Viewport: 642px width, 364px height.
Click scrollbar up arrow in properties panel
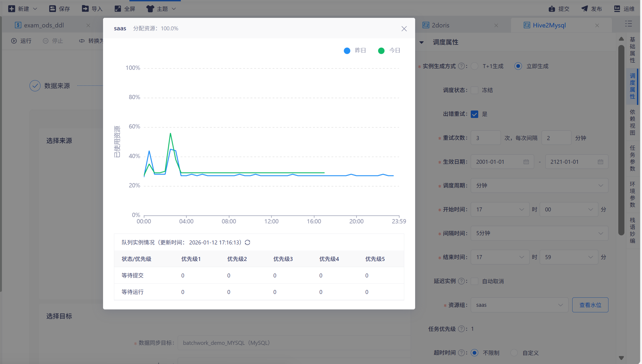(x=621, y=39)
